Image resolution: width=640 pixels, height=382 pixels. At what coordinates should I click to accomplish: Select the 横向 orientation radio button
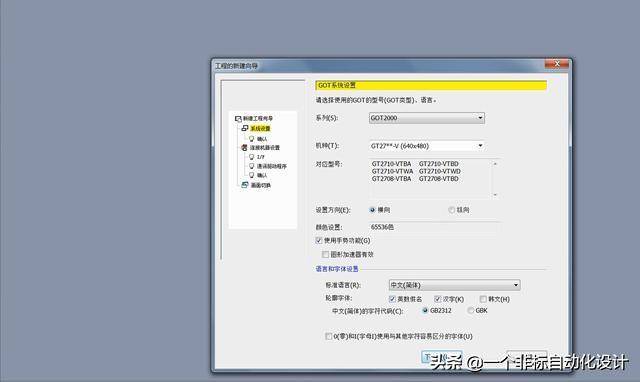(372, 210)
